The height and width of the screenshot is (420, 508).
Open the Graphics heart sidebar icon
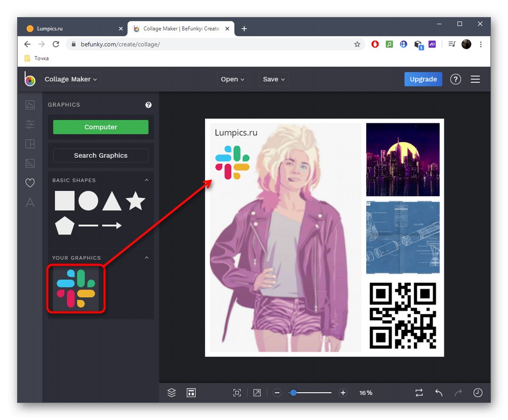[30, 183]
